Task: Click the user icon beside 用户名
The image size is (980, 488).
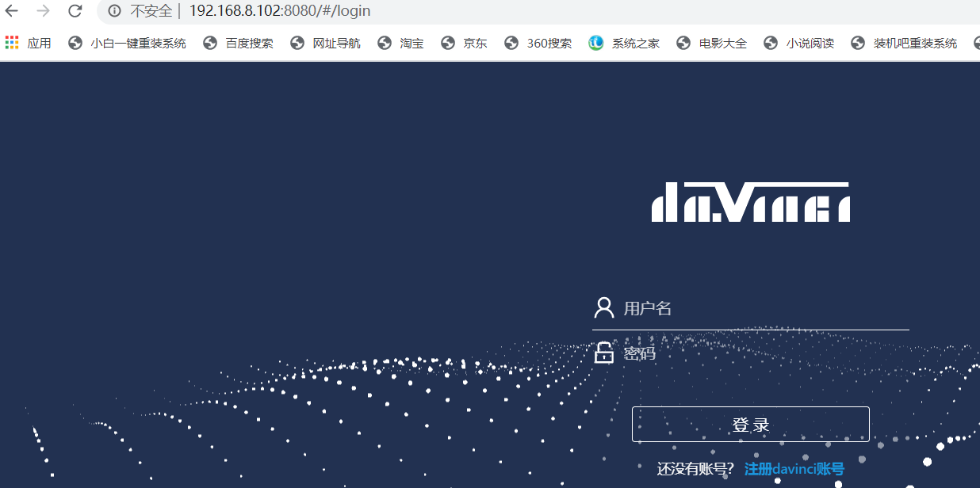Action: (604, 307)
